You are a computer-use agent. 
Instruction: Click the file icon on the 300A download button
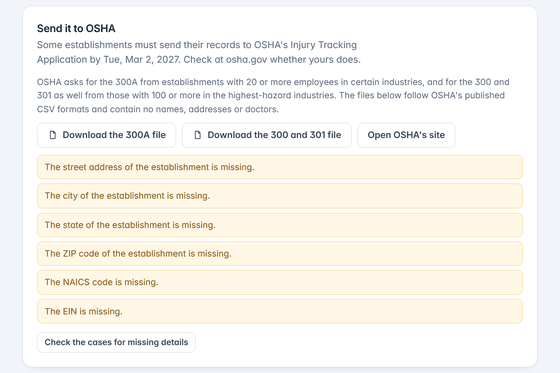click(x=53, y=135)
